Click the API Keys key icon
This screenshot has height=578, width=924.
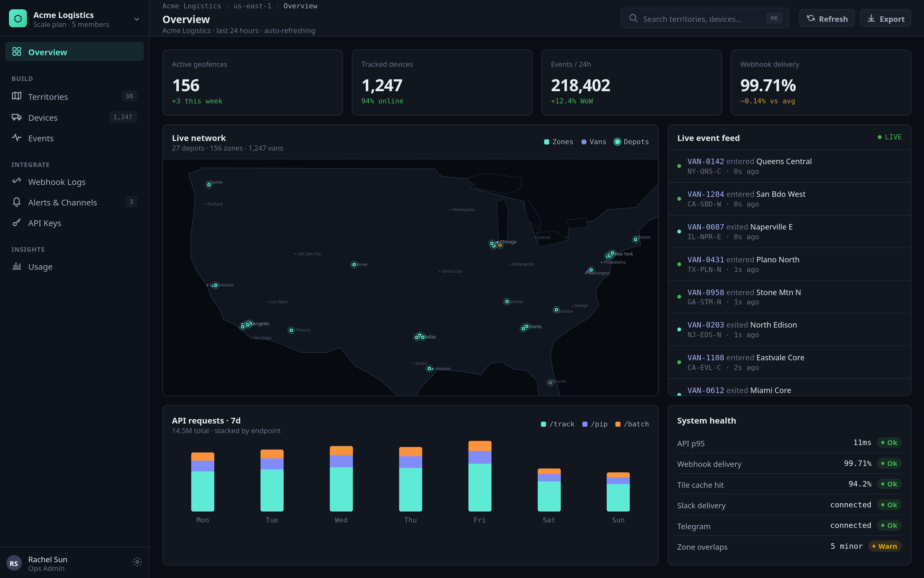tap(17, 223)
